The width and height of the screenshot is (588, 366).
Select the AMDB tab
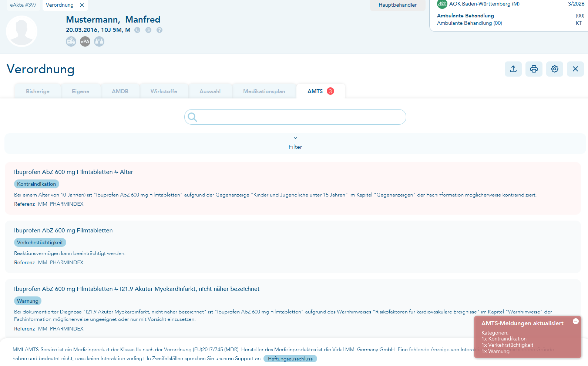(120, 91)
